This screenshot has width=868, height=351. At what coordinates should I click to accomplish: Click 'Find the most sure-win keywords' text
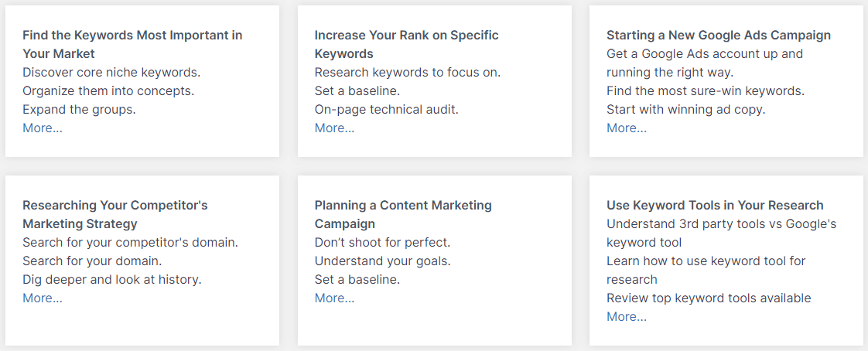tap(706, 90)
